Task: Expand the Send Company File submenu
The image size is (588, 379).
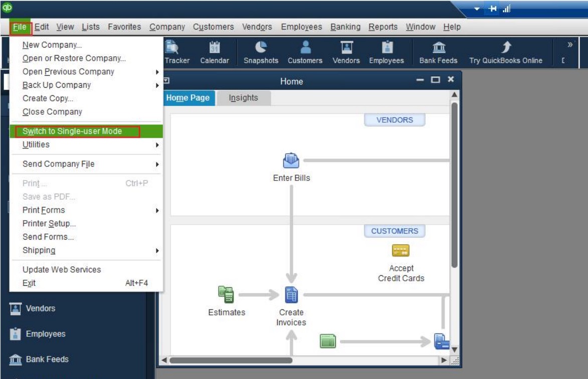Action: (x=58, y=164)
